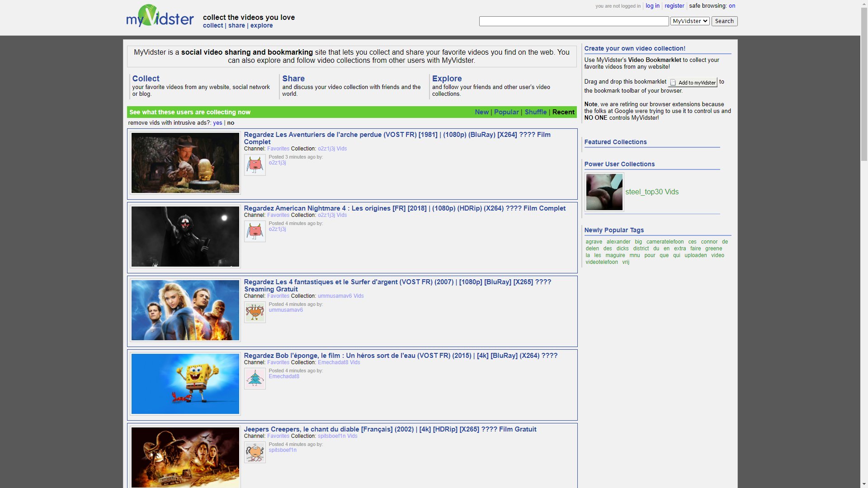
Task: Open Create your own video collection link
Action: (x=635, y=48)
